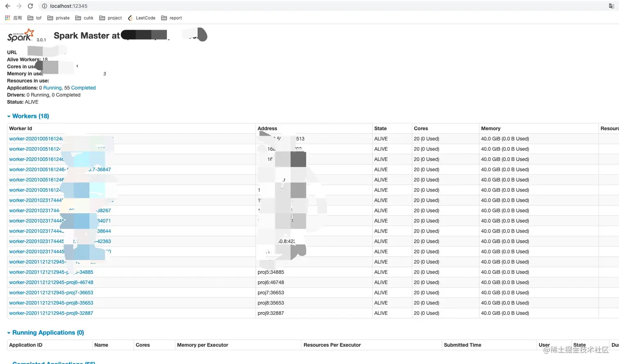Open the LeetCode bookmark
This screenshot has height=364, width=619.
pyautogui.click(x=142, y=18)
